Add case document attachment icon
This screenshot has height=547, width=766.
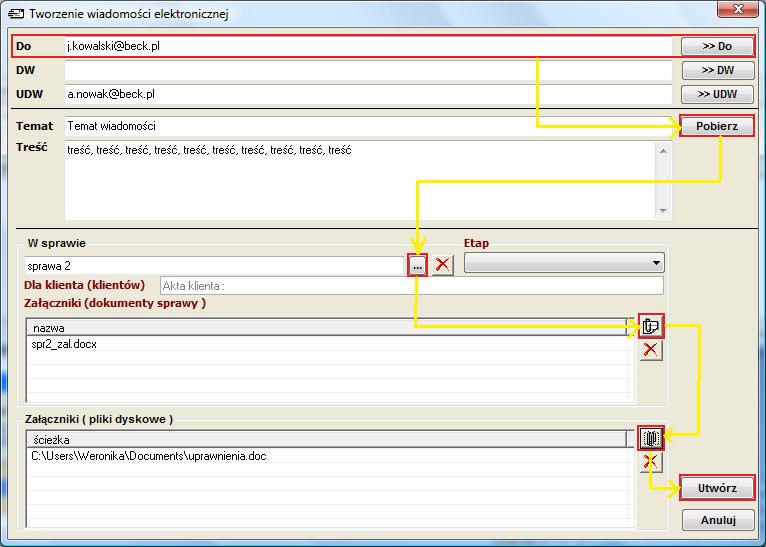[651, 326]
